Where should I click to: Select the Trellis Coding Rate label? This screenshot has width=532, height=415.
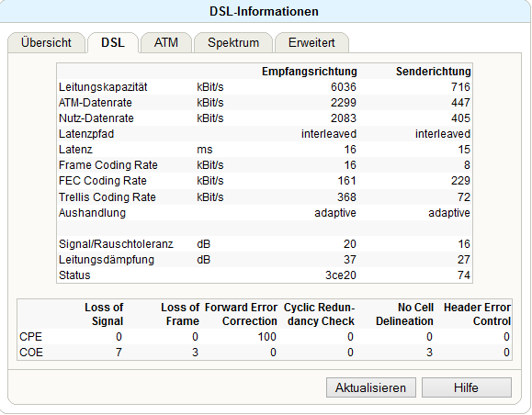point(108,197)
